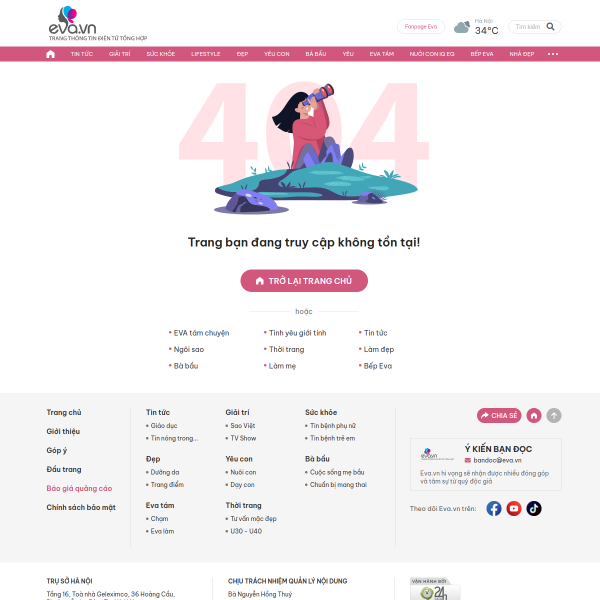Open Tin tức link under hoặc
Screen dimensions: 600x600
tap(375, 333)
